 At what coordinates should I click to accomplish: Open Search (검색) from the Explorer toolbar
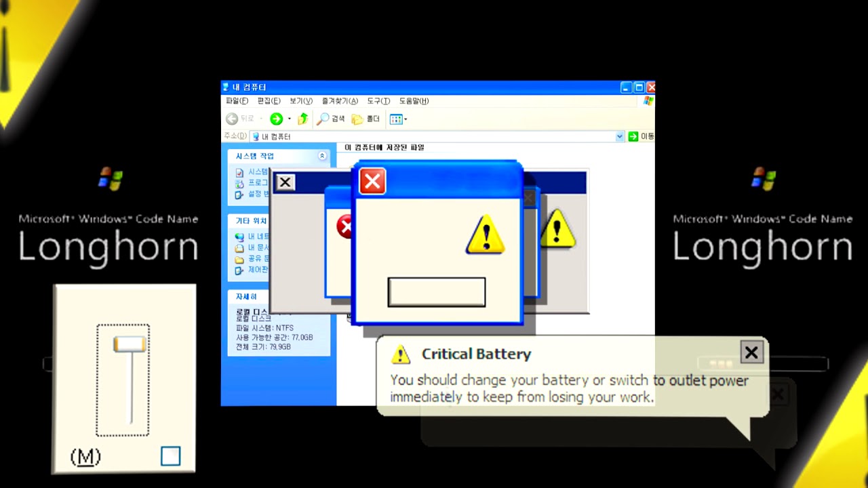click(331, 119)
